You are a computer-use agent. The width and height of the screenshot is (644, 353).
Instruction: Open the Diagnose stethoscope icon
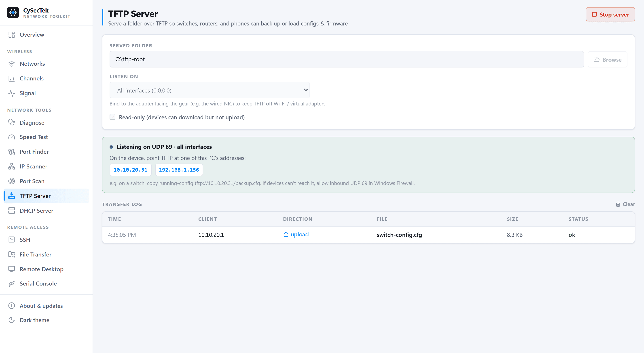point(11,122)
